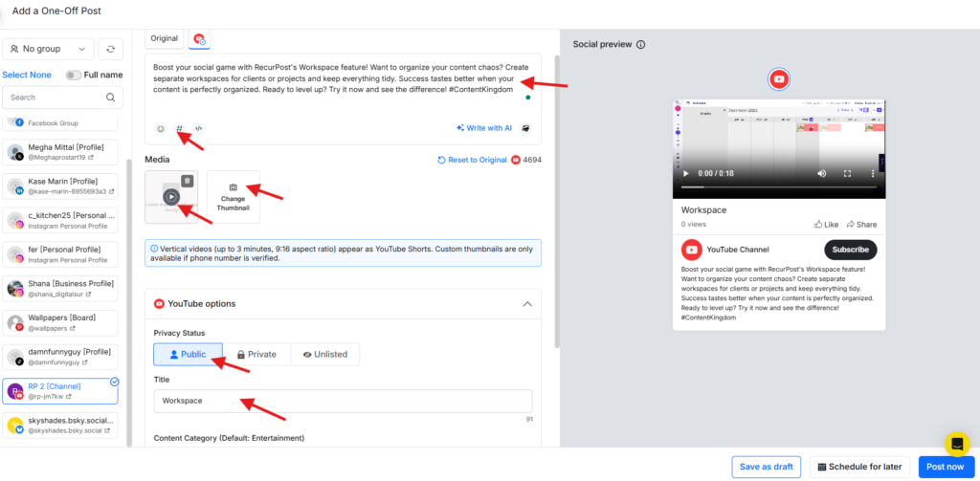This screenshot has width=980, height=481.
Task: Open media library icon next to Write with AI
Action: (526, 128)
